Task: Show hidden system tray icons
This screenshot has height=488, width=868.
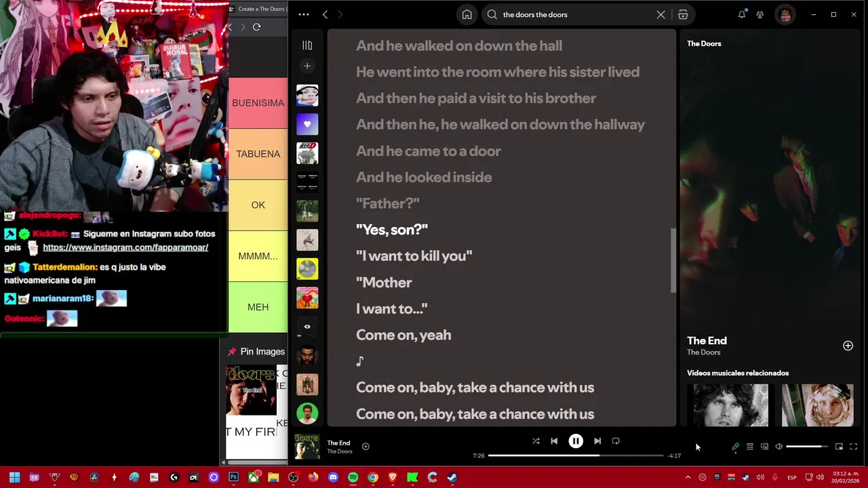Action: click(x=688, y=477)
